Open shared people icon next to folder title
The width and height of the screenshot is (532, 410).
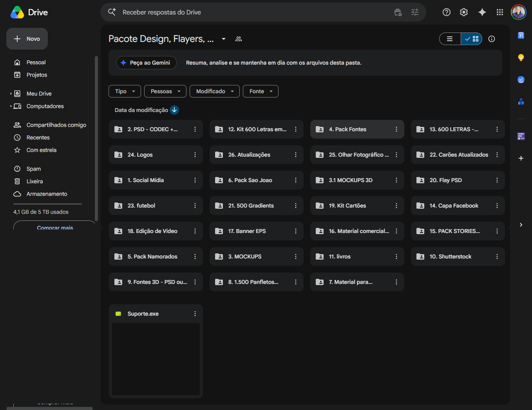point(238,39)
